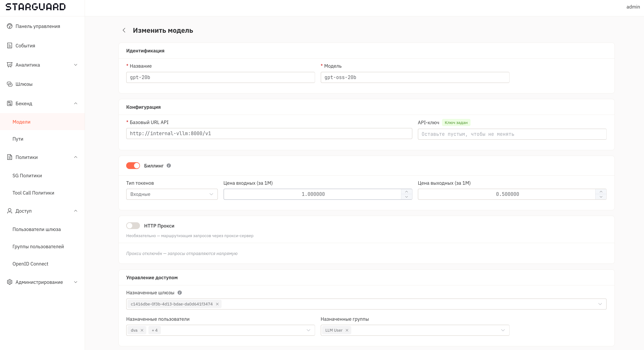Go back using the arrow beside Изменить модель
This screenshot has height=350, width=644.
(x=124, y=30)
